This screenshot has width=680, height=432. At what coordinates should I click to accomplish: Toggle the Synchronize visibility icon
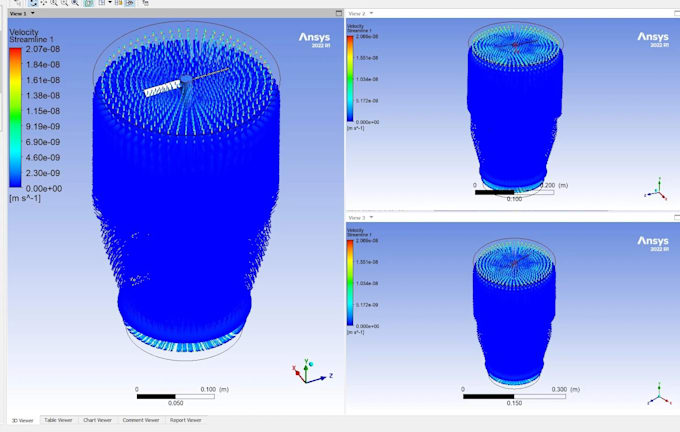point(130,3)
